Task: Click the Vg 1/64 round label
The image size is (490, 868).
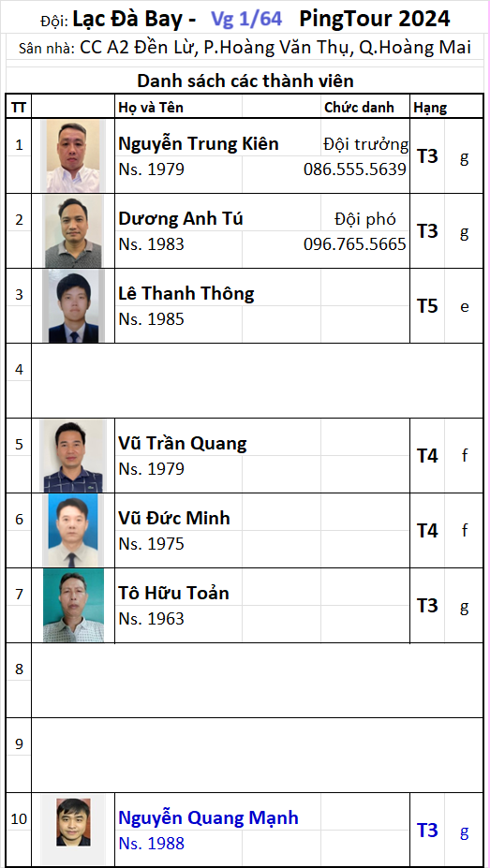Action: click(246, 20)
